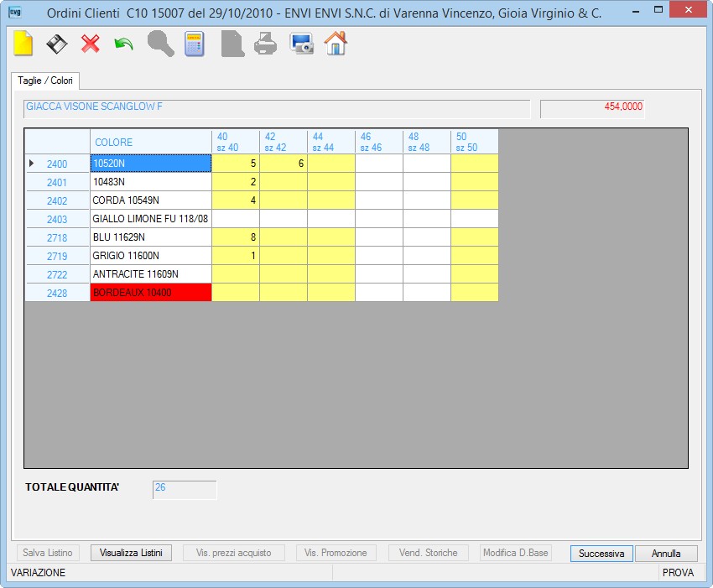Screen dimensions: 713x588
Task: Click the green undo arrow icon
Action: (x=123, y=44)
